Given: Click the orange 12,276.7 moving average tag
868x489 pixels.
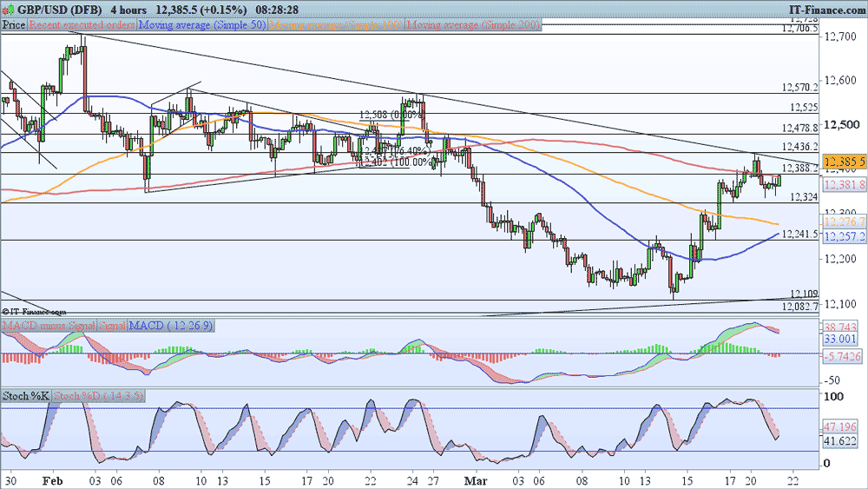Looking at the screenshot, I should (x=845, y=221).
